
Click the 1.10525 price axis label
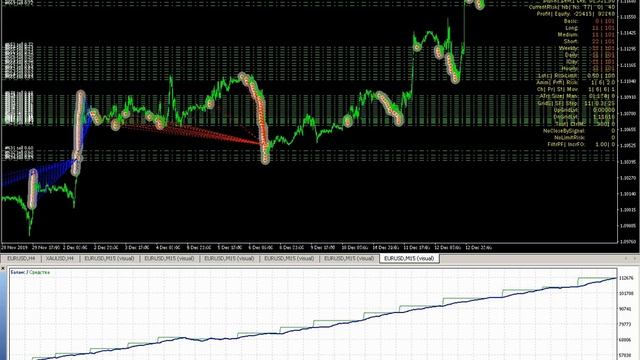[629, 146]
